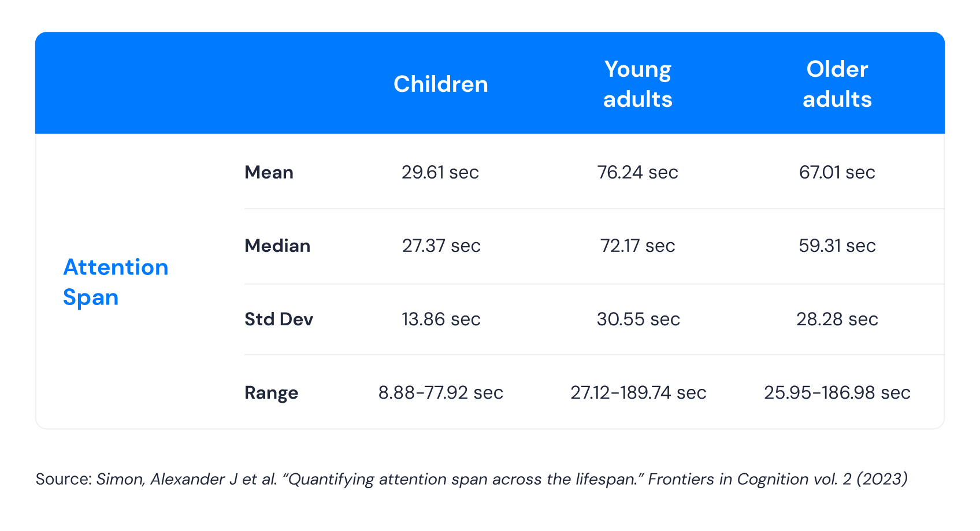Select the Mean row label
This screenshot has height=531, width=980.
tap(269, 172)
